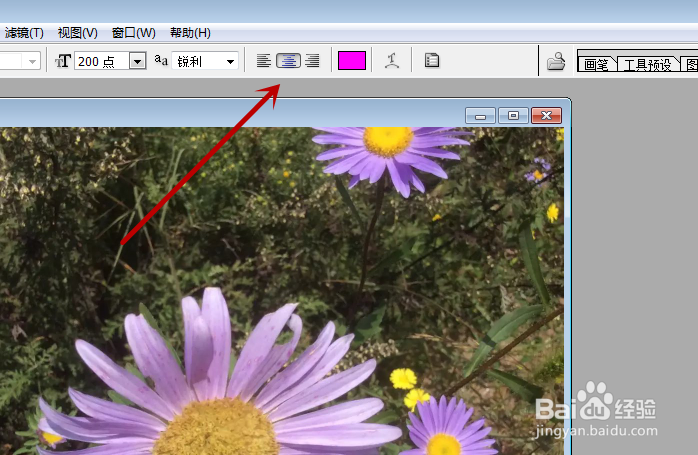Viewport: 698px width, 455px height.
Task: Click the large purple flower's yellow center
Action: [x=218, y=427]
